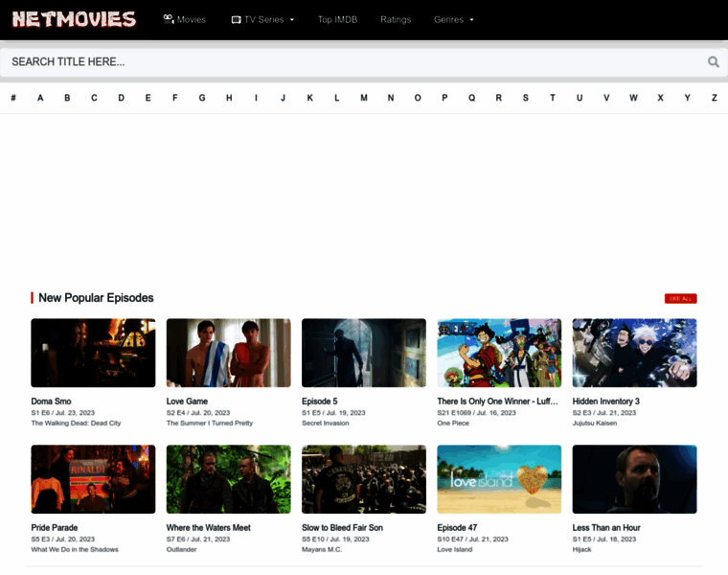728x575 pixels.
Task: Filter titles by letter P
Action: (444, 98)
